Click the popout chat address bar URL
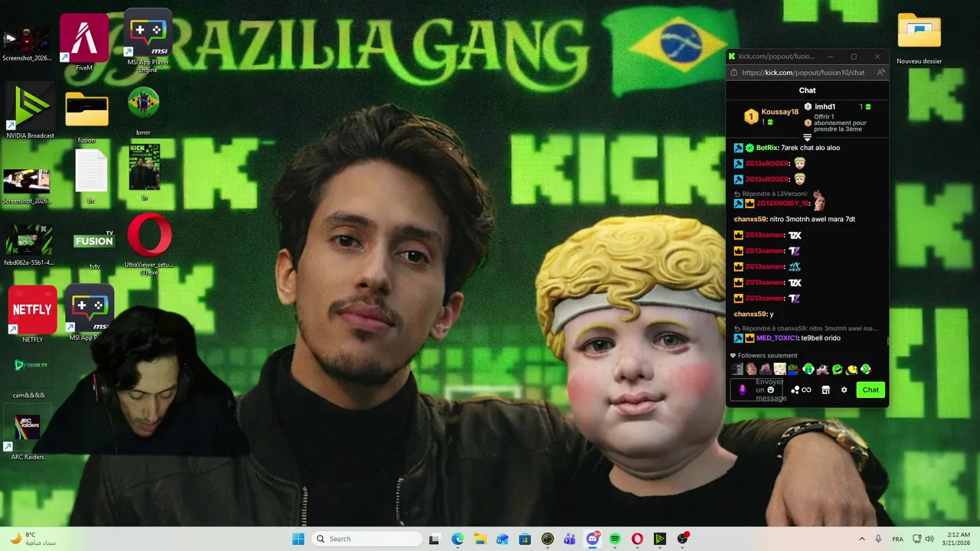The image size is (980, 551). click(803, 73)
